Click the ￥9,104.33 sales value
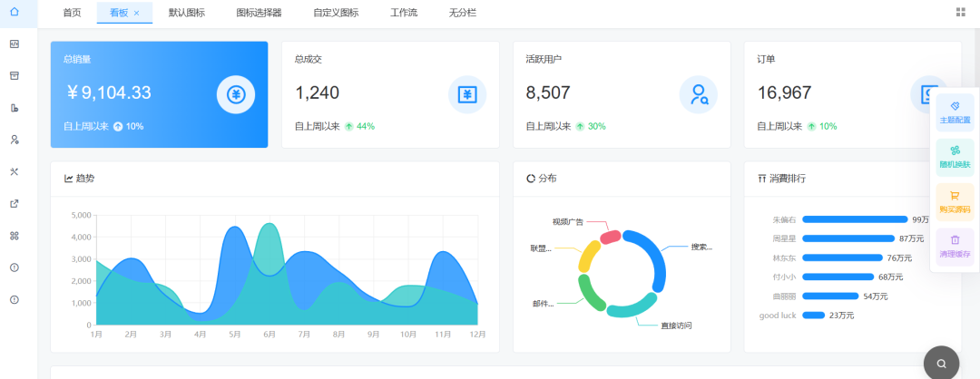Screen dimensions: 980x379 coord(109,93)
